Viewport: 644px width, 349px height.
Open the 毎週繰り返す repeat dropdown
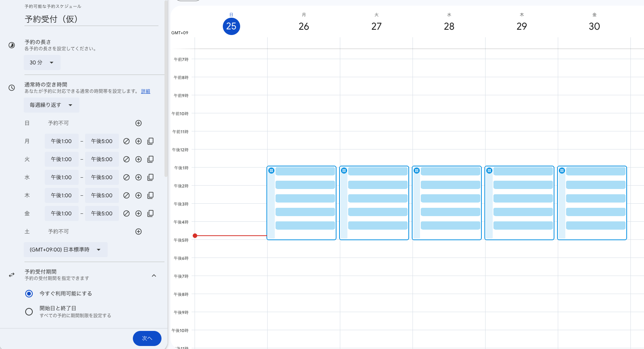click(x=51, y=105)
